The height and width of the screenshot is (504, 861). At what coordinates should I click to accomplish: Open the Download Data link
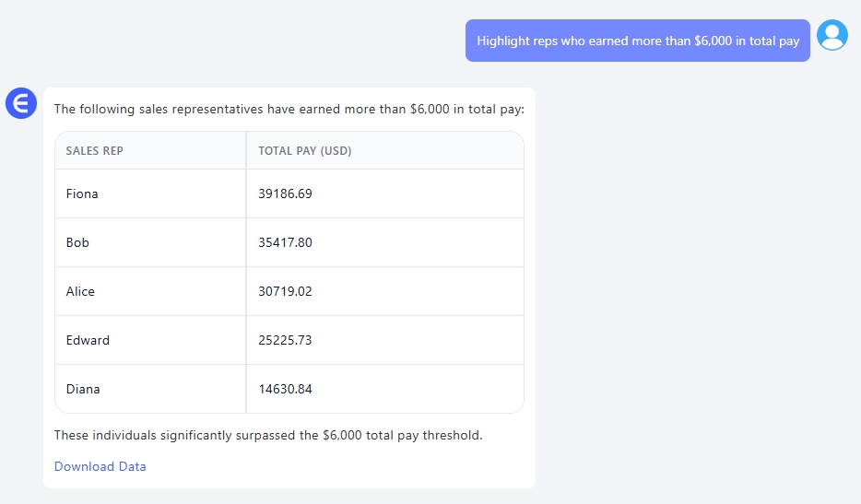pyautogui.click(x=100, y=466)
